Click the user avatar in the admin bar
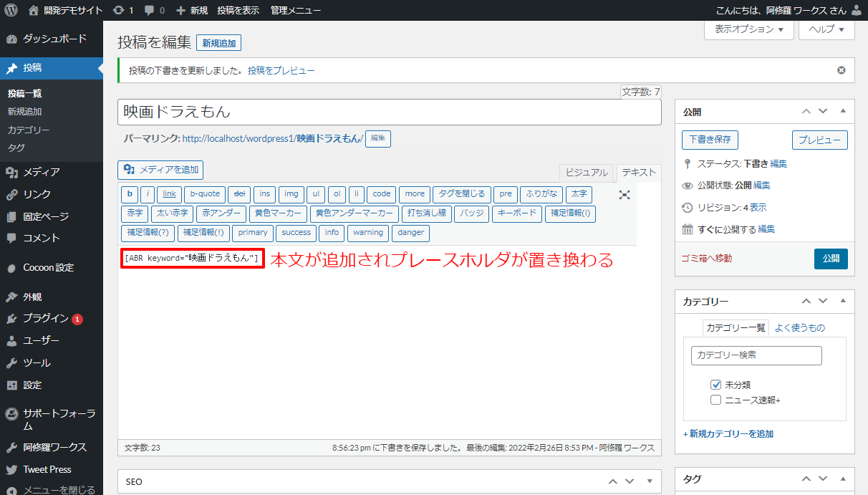The image size is (868, 495). point(857,11)
